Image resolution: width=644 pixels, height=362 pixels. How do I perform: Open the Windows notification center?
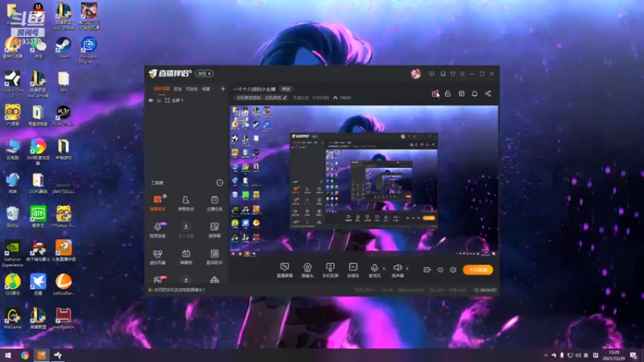[634, 356]
